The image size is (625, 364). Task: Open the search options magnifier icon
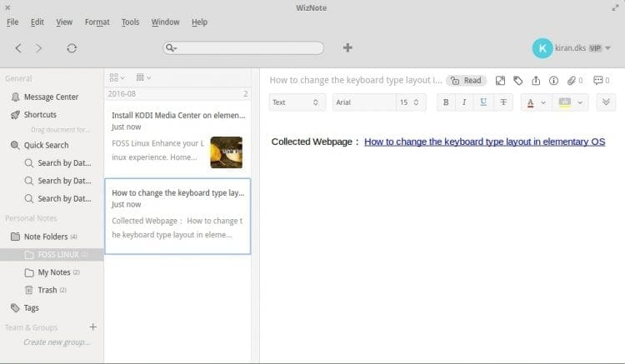coord(171,48)
